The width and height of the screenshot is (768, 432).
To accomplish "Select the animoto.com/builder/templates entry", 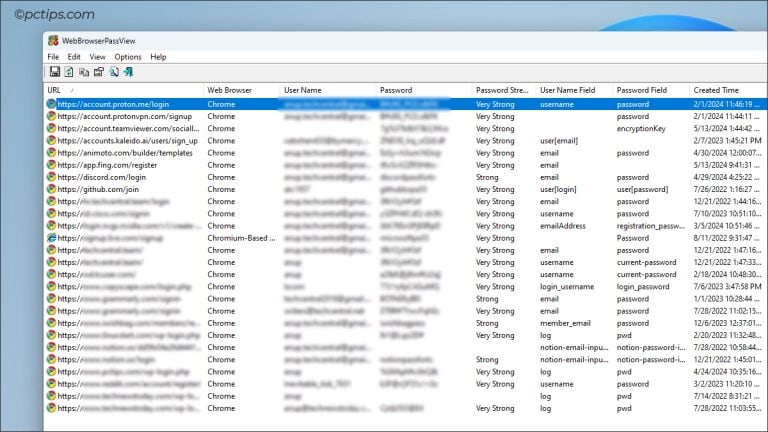I will click(x=125, y=153).
